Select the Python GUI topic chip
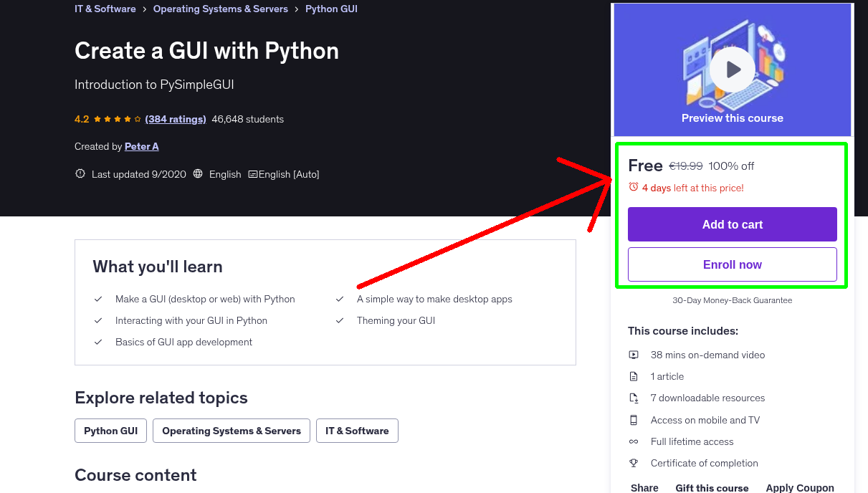 click(110, 431)
